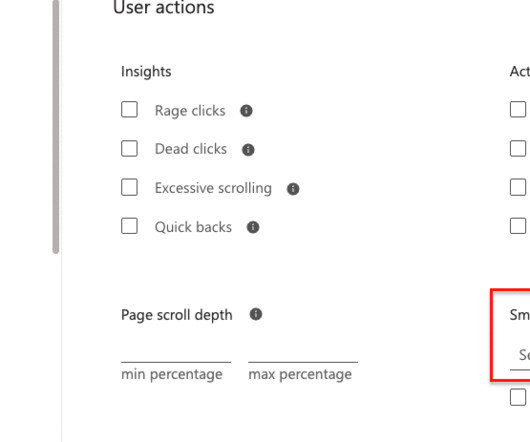Open the Rage clicks info tooltip icon
Viewport: 530px width, 442px height.
[246, 110]
